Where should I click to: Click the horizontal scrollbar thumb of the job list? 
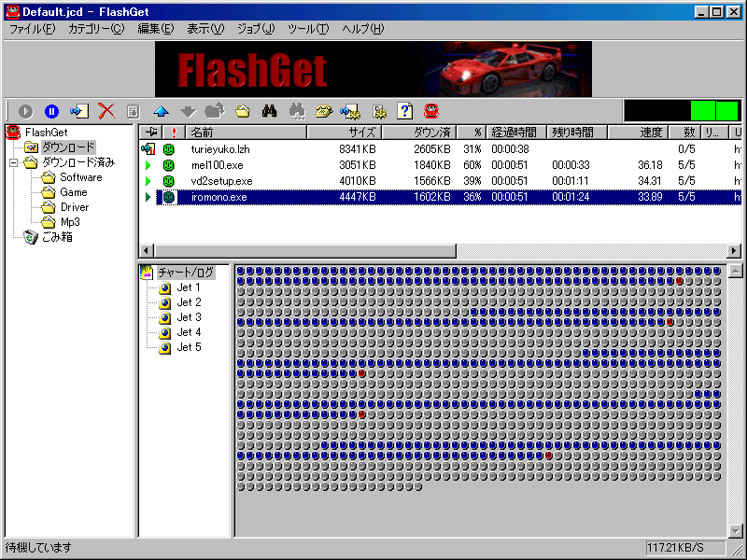pos(305,250)
